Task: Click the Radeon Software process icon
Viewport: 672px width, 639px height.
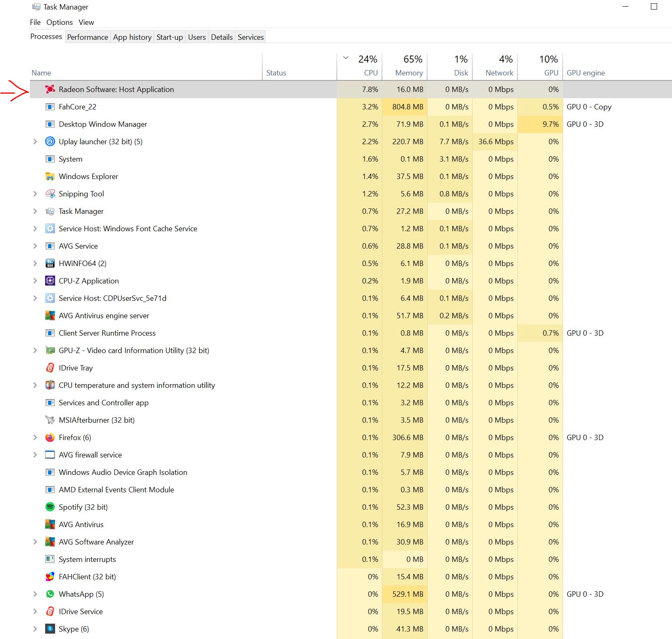Action: 50,89
